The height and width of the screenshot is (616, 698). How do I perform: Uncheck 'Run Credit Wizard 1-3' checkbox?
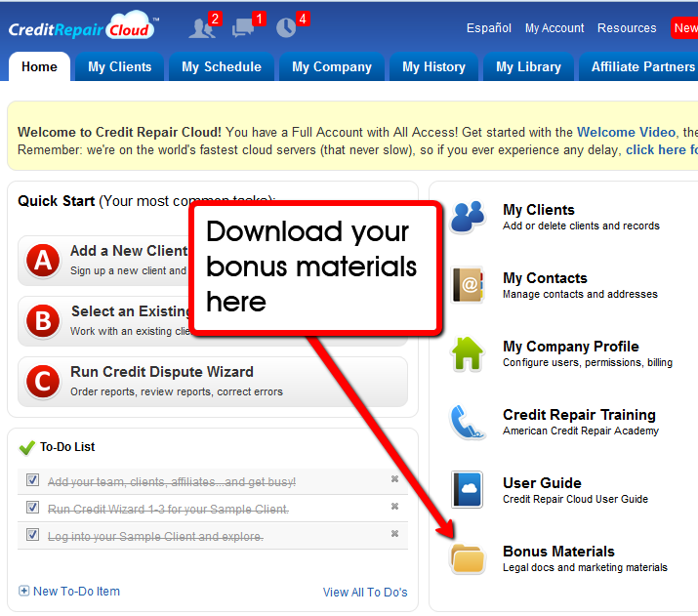click(32, 508)
